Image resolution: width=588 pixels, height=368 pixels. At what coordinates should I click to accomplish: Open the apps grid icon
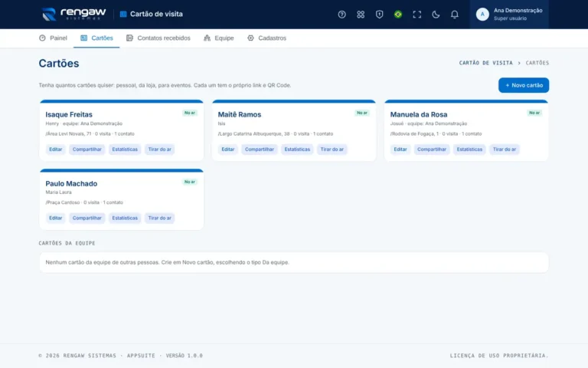coord(361,15)
